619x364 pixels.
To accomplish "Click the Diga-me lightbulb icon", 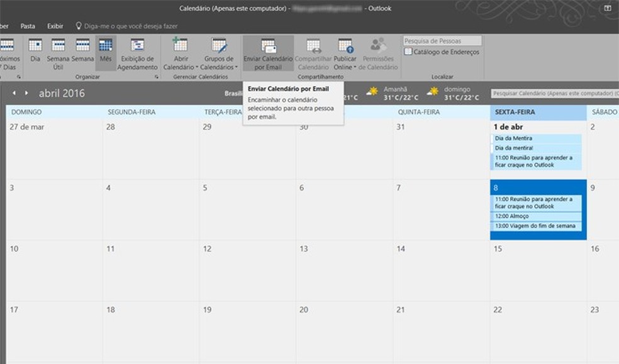I will pyautogui.click(x=79, y=26).
